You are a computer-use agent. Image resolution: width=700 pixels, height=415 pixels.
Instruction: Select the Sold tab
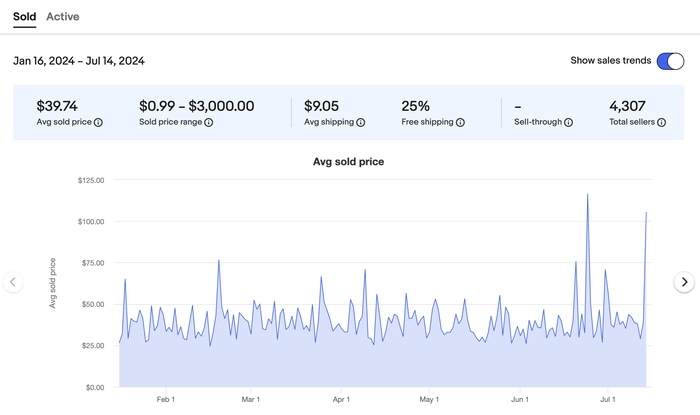point(25,17)
